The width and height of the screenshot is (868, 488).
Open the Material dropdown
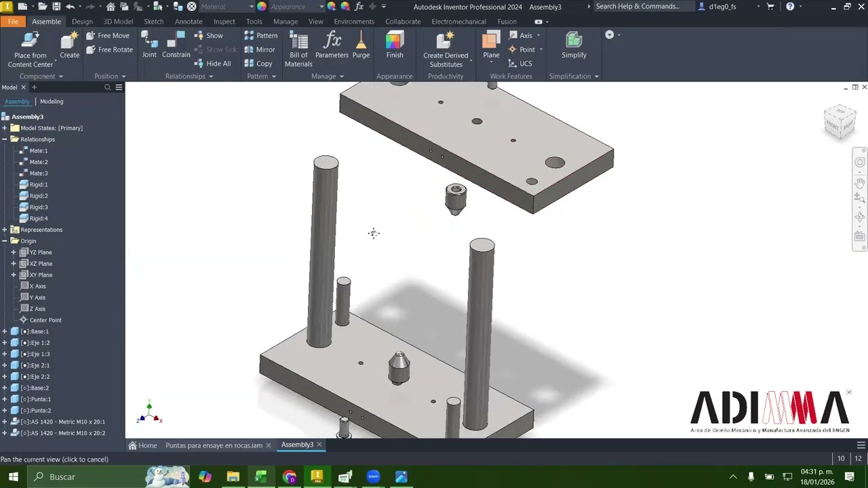click(x=226, y=7)
